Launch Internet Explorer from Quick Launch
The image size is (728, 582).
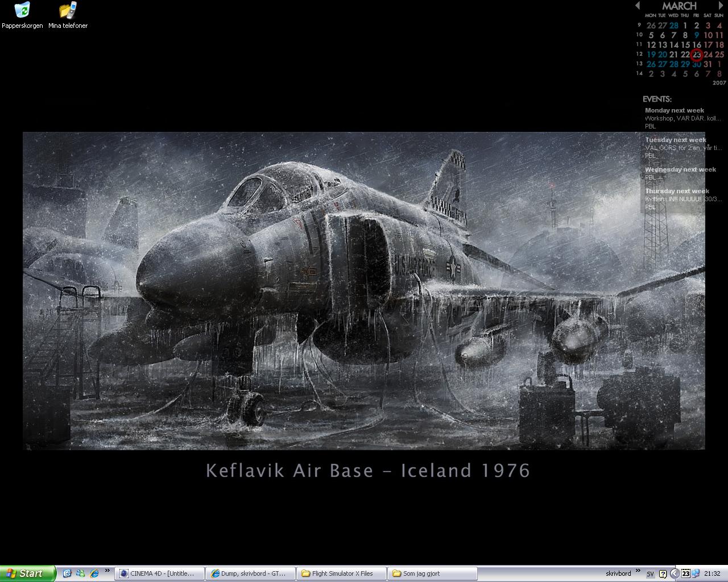[x=94, y=573]
